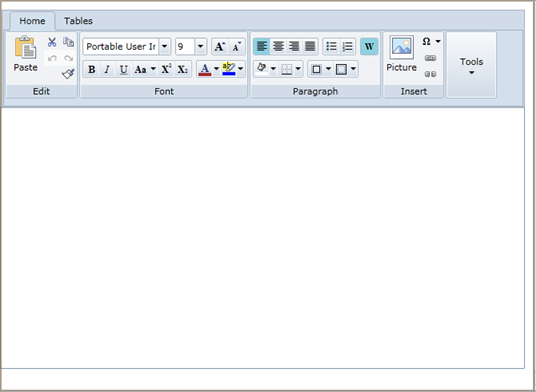536x392 pixels.
Task: Apply red font color A button
Action: [205, 69]
